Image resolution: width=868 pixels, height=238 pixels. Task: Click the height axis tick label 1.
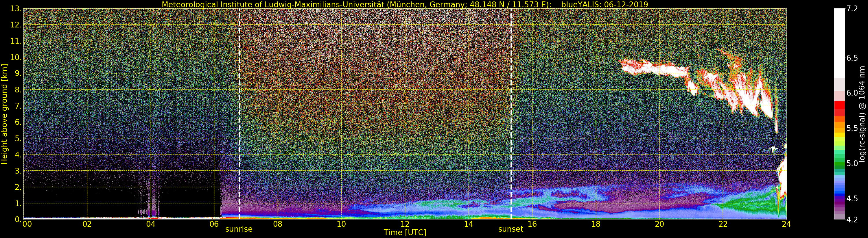(18, 203)
